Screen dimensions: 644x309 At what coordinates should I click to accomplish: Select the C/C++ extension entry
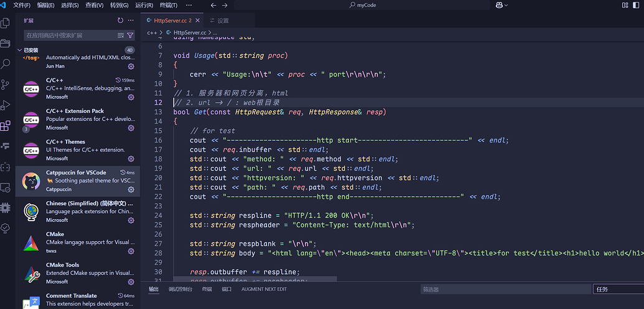coord(78,88)
